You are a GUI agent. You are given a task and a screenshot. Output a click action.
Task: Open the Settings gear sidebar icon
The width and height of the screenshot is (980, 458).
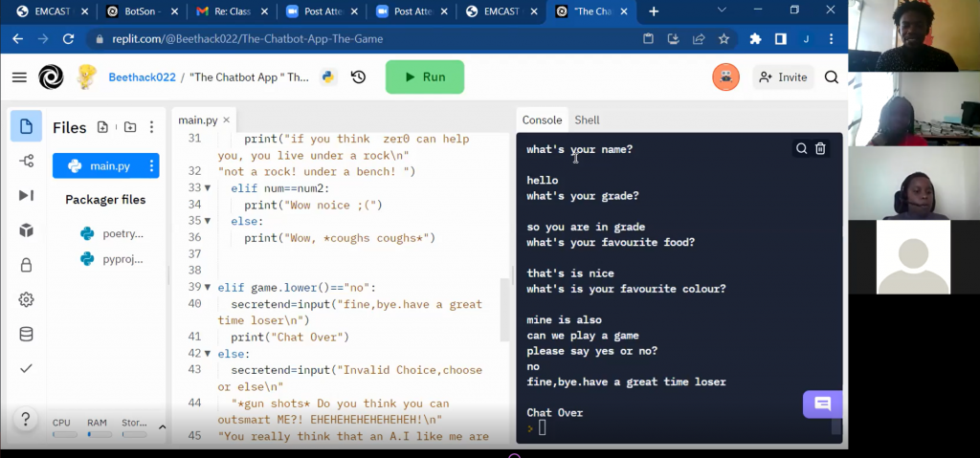click(x=26, y=299)
